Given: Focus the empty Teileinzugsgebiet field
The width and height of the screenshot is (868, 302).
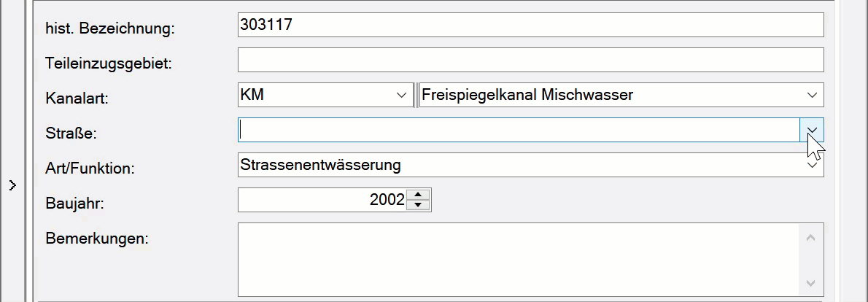Looking at the screenshot, I should pos(530,60).
